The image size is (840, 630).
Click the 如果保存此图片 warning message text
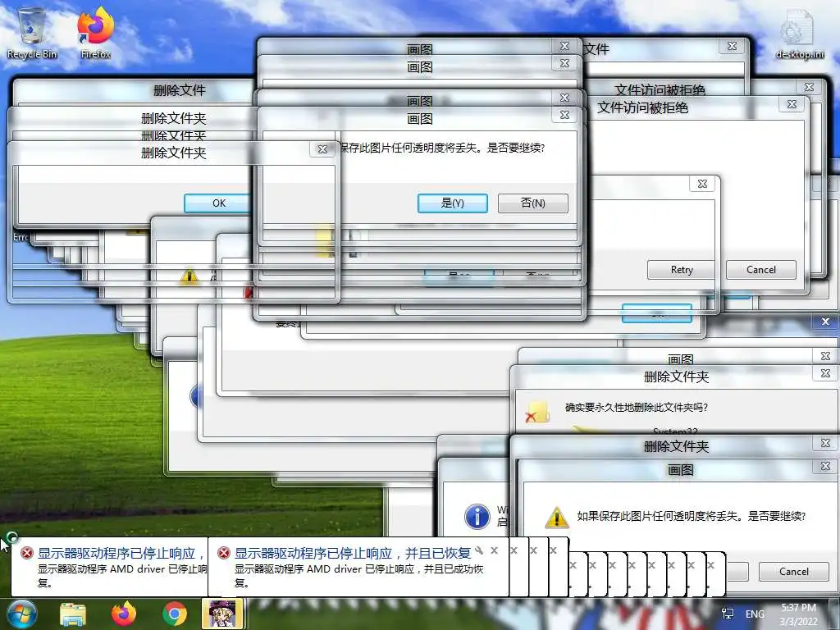(x=691, y=516)
